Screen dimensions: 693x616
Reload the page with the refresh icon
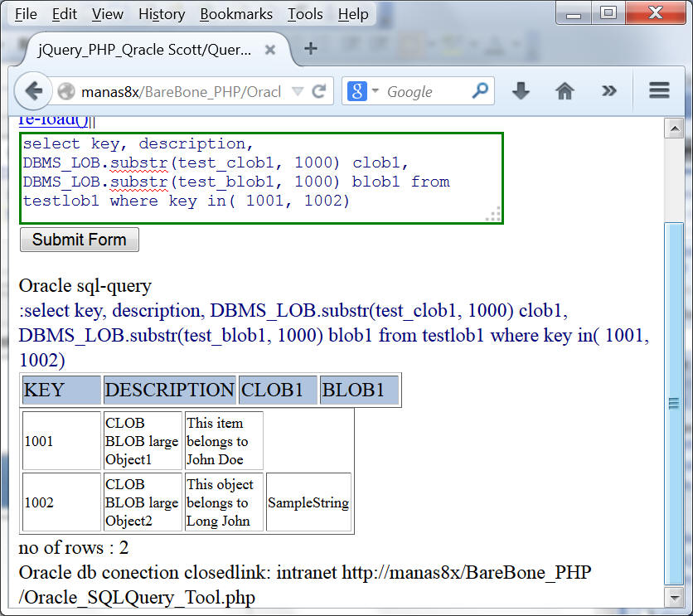318,91
